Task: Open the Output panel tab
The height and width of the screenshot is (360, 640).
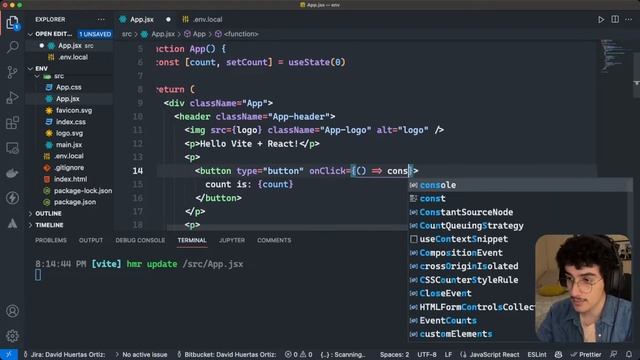Action: click(x=91, y=240)
